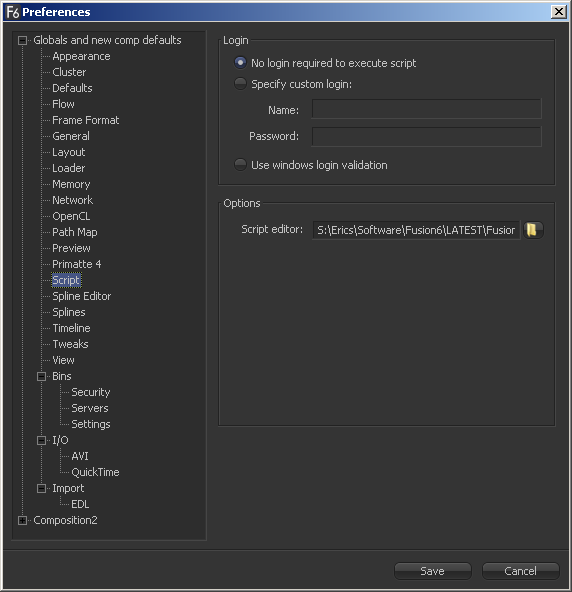Open the Appearance preferences page
The width and height of the screenshot is (572, 592).
(81, 56)
